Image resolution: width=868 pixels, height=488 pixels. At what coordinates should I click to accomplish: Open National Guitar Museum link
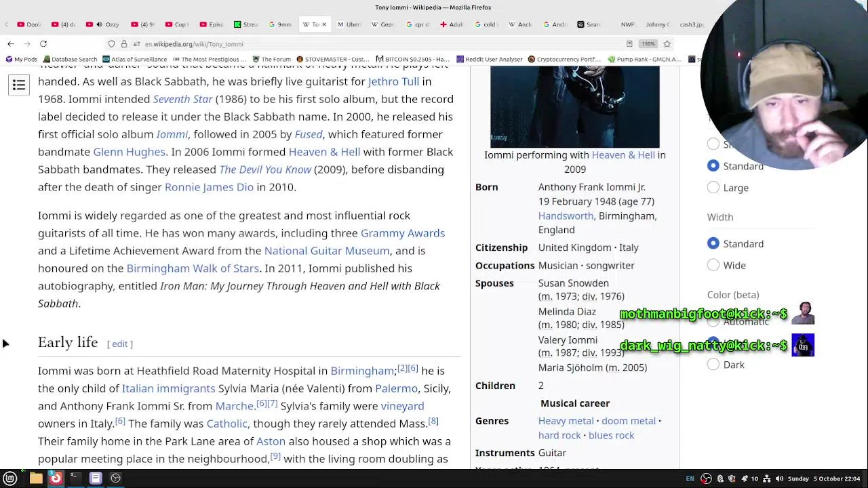[x=327, y=251]
